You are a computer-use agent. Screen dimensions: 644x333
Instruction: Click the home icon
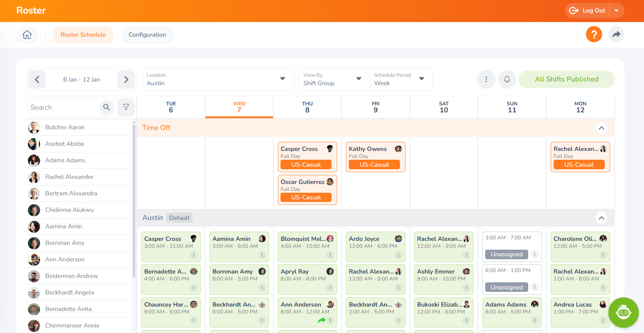[x=27, y=35]
